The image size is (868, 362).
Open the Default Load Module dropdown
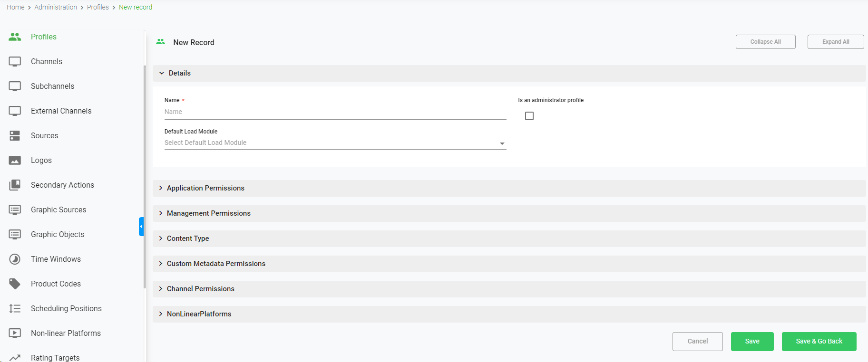pos(335,143)
